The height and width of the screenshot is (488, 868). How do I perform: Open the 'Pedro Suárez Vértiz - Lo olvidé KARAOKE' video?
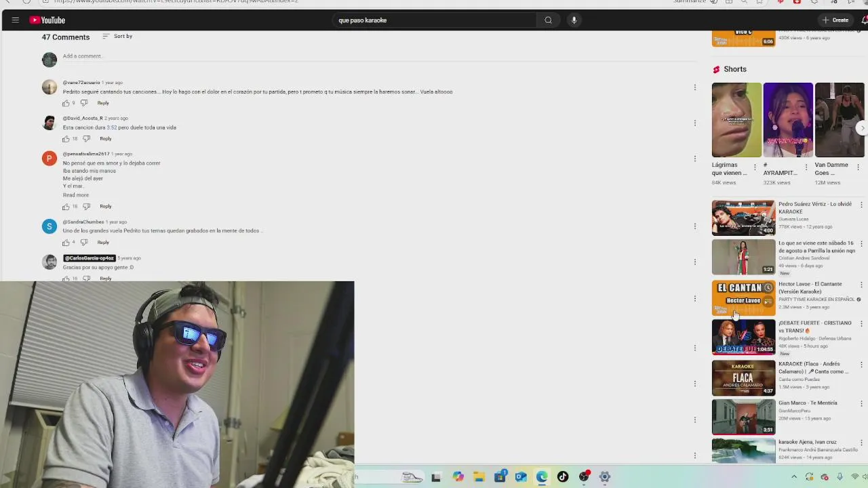[x=743, y=218]
